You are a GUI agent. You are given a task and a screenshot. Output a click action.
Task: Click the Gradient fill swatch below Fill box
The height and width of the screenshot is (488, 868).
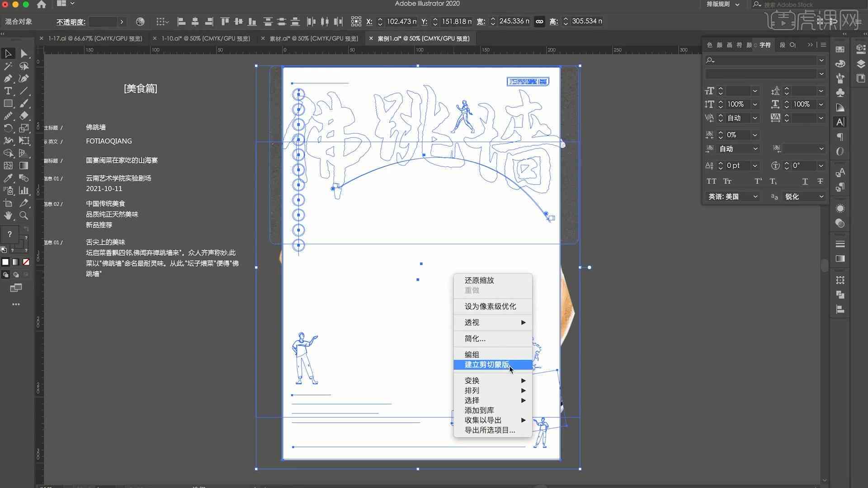pos(16,262)
